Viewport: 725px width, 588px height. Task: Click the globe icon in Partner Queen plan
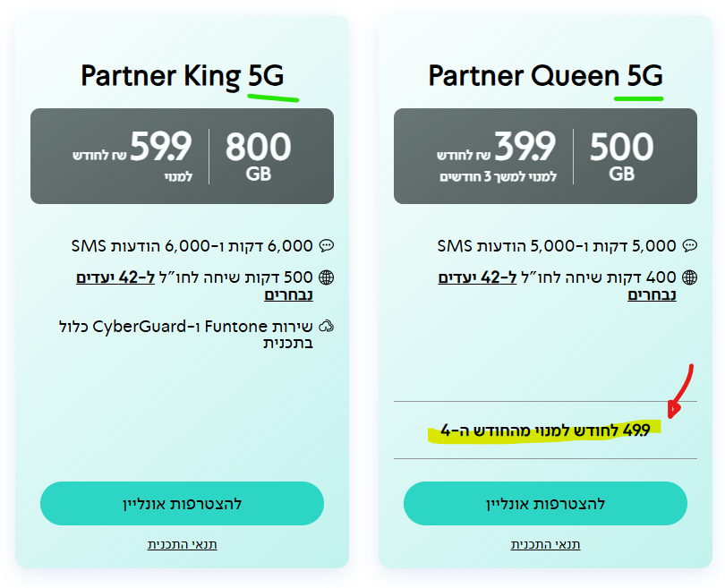coord(689,277)
